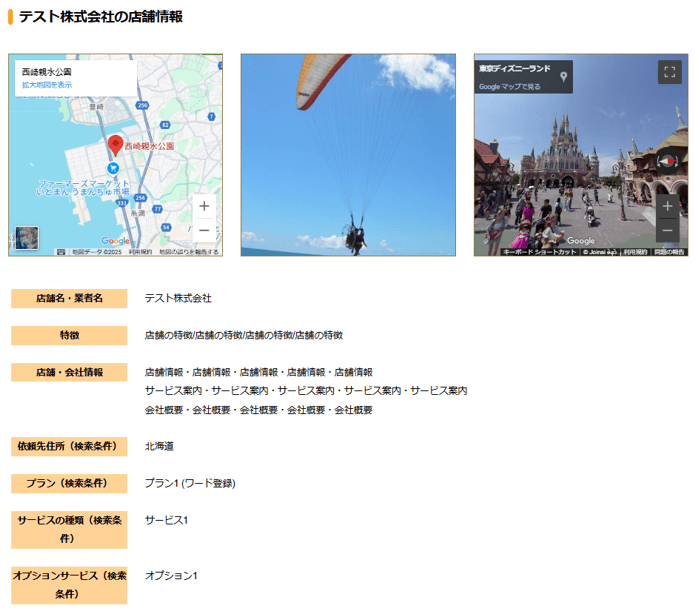
Task: Open 利用規約 link in Street View footer
Action: 635,252
